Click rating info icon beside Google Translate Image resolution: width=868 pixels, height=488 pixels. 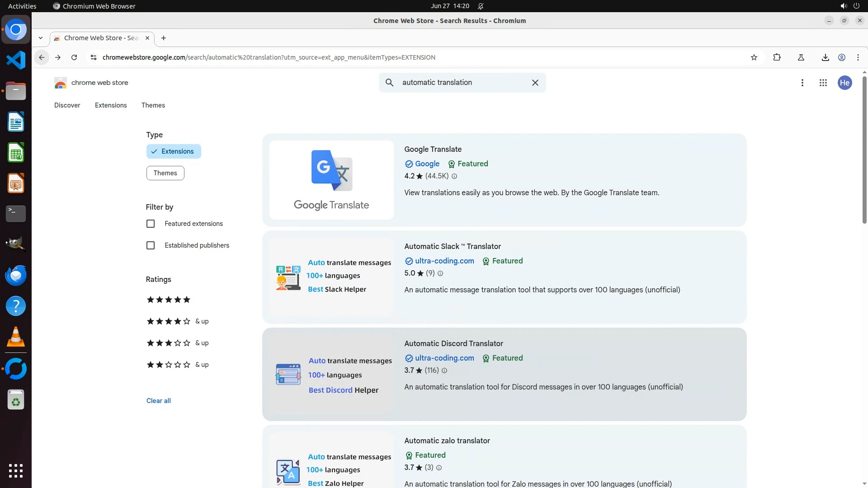(454, 177)
